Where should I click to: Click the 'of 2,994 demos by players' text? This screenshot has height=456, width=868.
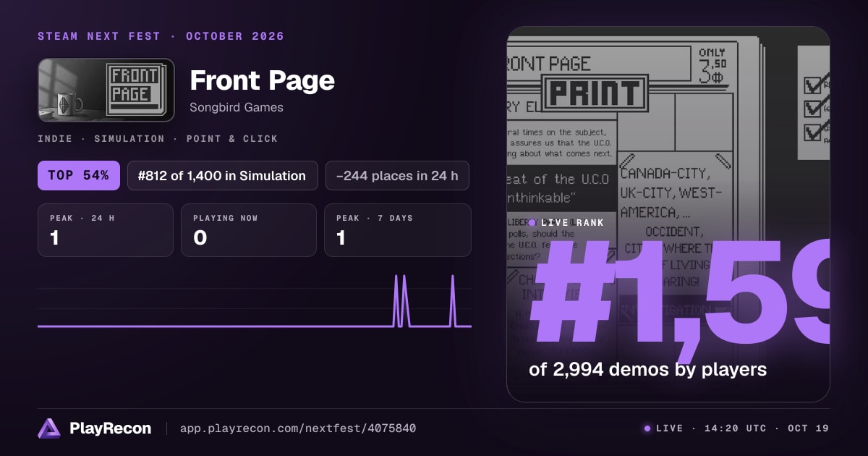click(647, 369)
